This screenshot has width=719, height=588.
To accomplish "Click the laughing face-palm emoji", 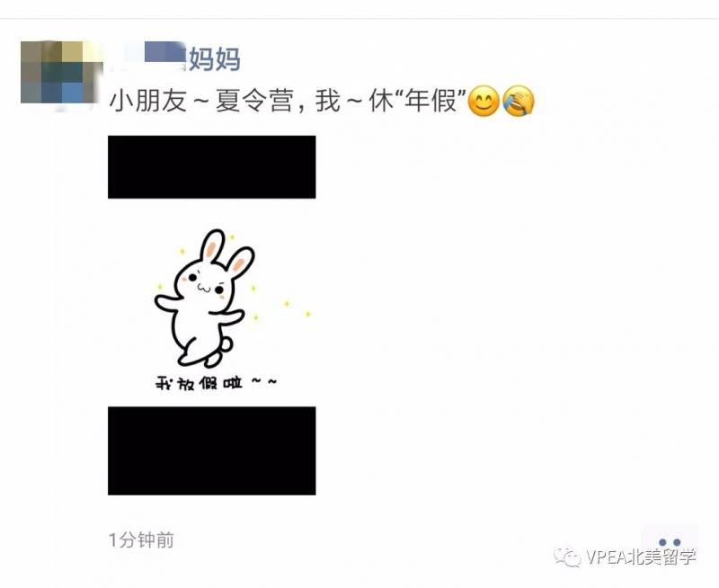I will coord(519,101).
